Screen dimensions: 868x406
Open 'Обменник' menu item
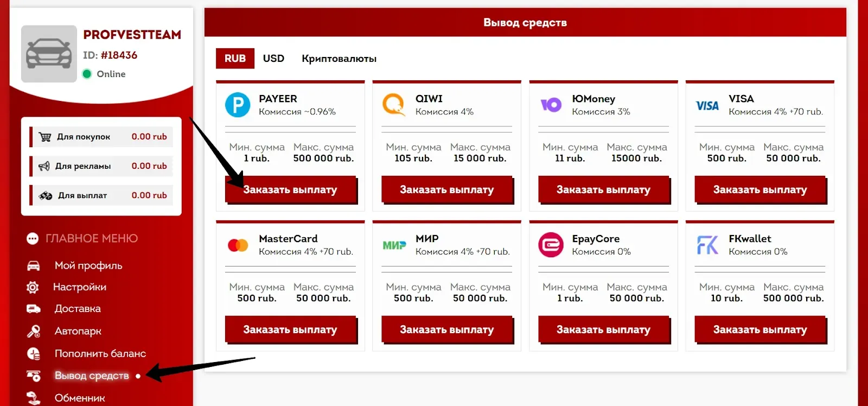[80, 398]
